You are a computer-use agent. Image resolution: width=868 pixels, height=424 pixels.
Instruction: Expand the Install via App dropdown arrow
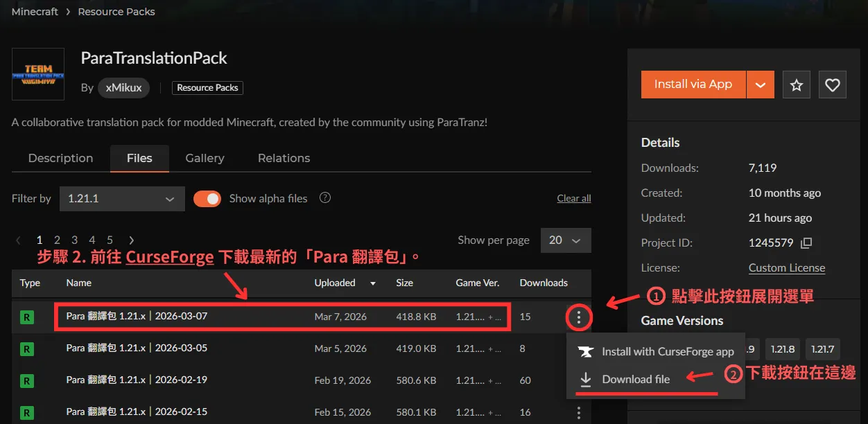click(x=760, y=85)
